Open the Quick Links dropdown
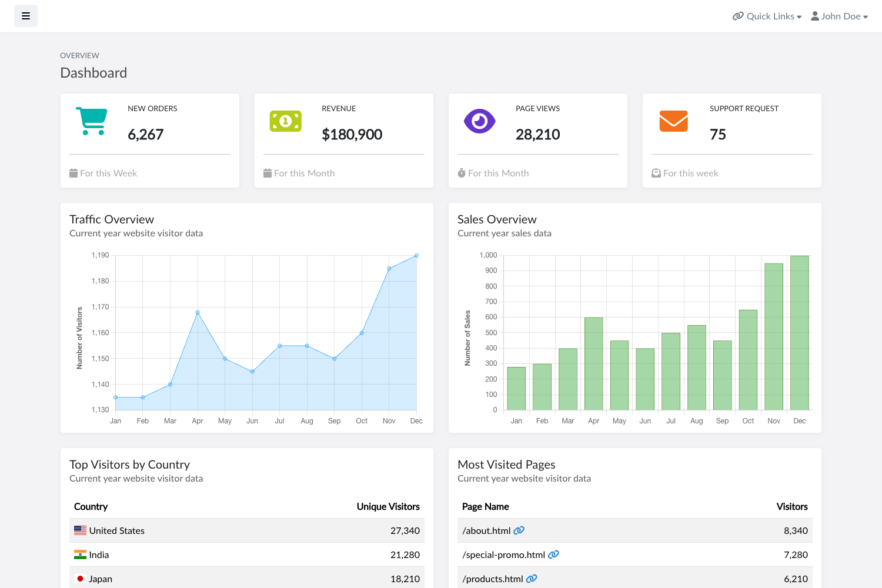 click(767, 16)
